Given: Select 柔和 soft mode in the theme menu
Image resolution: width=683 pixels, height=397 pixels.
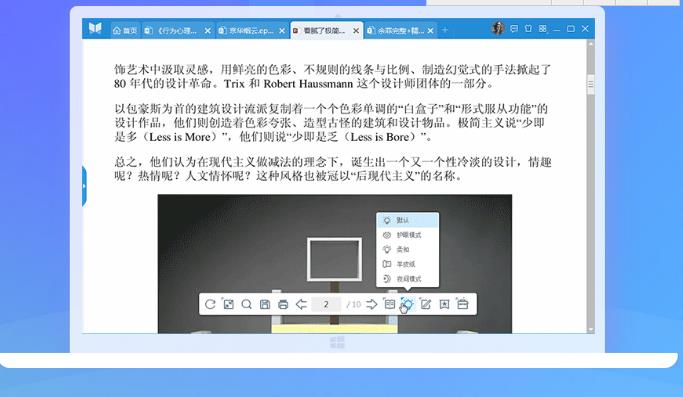Looking at the screenshot, I should click(407, 249).
